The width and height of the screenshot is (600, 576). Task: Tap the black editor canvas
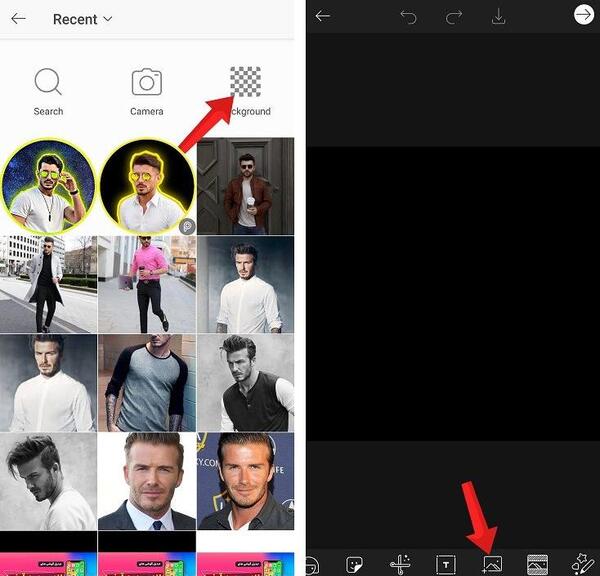click(x=453, y=294)
